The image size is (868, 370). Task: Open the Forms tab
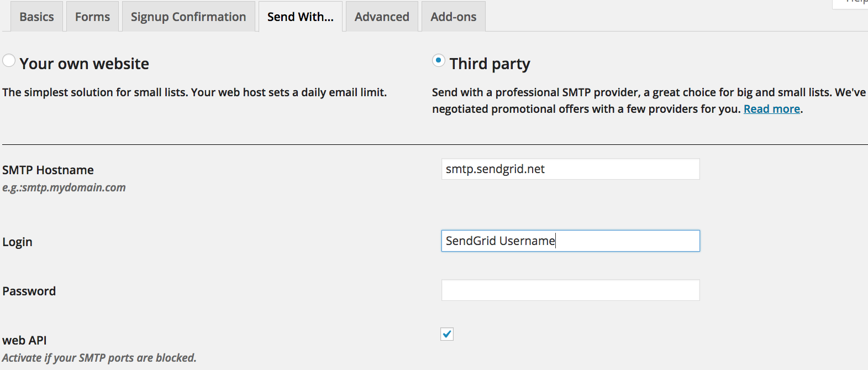pos(92,17)
